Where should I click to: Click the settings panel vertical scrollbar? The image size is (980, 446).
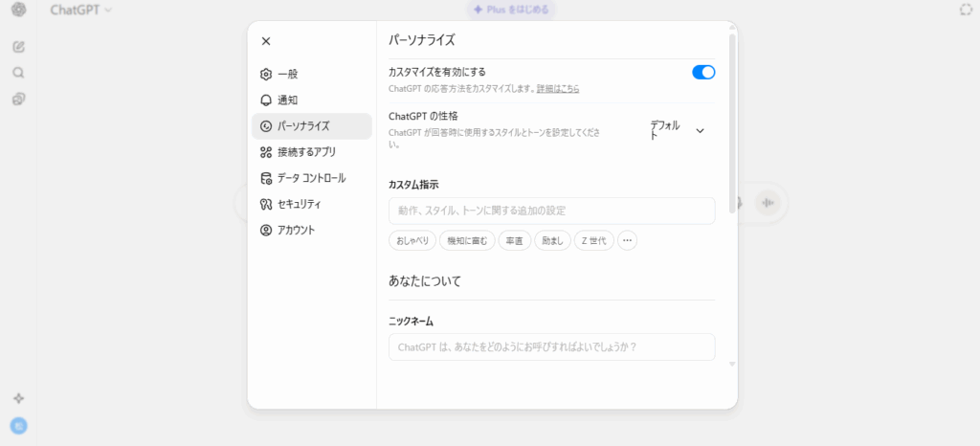[732, 124]
